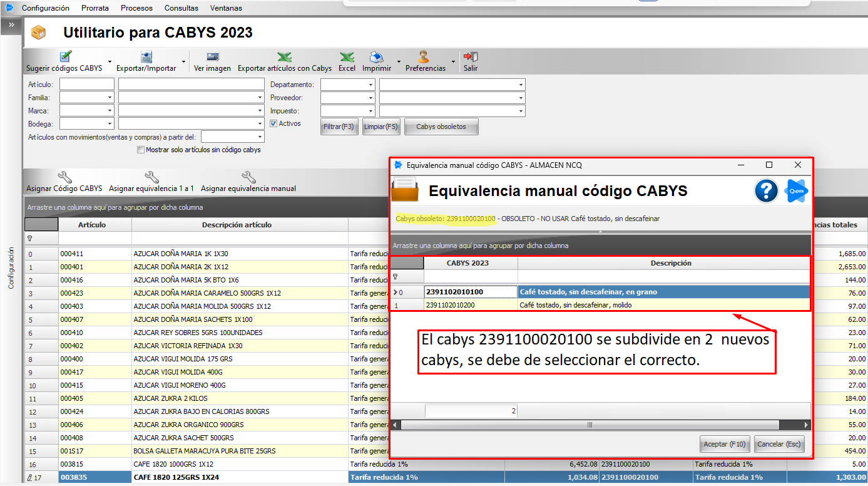
Task: Click the Imprimir printer icon
Action: tap(376, 57)
